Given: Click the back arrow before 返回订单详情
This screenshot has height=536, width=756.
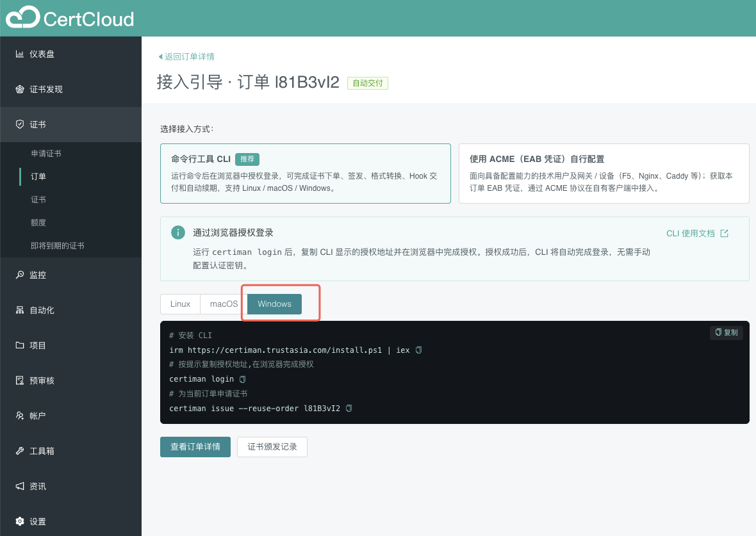Looking at the screenshot, I should [x=160, y=57].
